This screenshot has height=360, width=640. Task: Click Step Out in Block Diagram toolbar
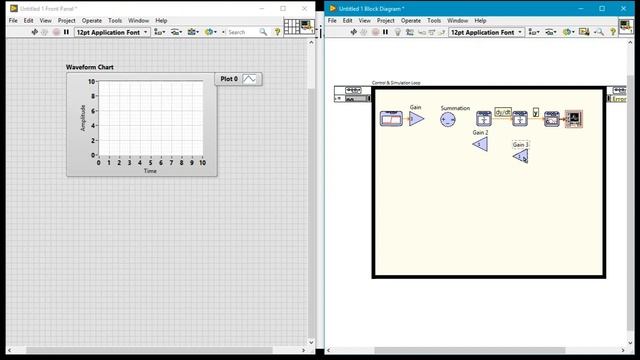(441, 32)
